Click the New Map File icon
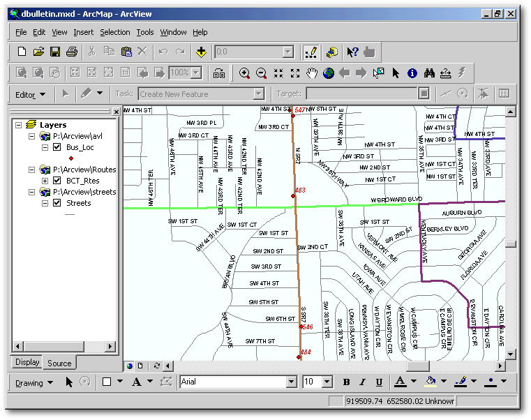This screenshot has width=531, height=420. click(x=22, y=52)
